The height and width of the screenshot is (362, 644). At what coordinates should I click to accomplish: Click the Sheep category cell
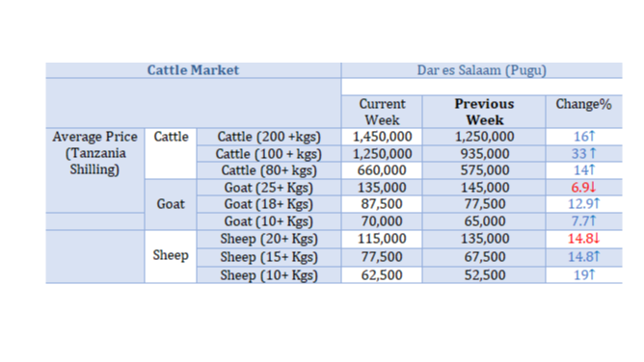click(171, 256)
